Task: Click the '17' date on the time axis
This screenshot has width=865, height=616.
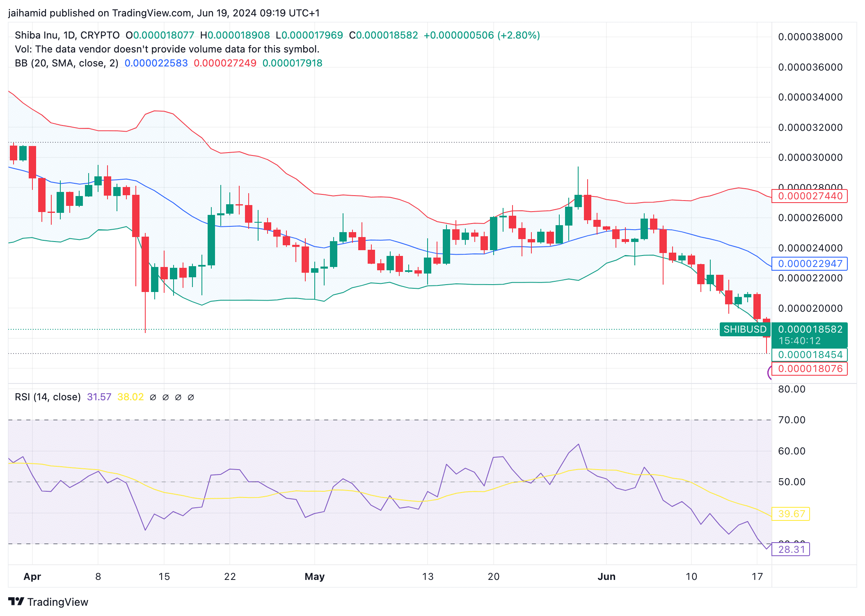Action: [x=757, y=577]
